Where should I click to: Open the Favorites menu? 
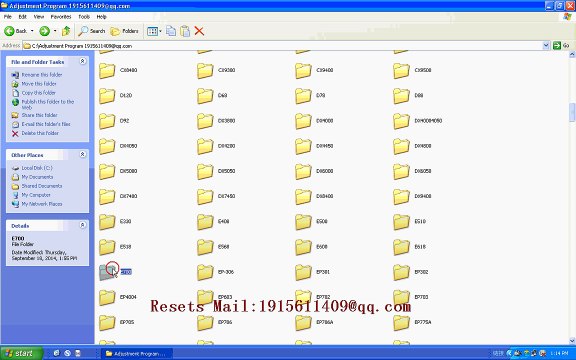tap(61, 17)
